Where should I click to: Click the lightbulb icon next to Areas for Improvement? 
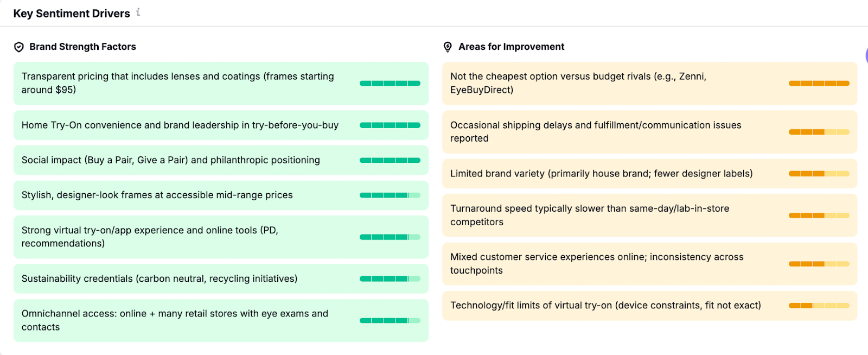(x=448, y=47)
